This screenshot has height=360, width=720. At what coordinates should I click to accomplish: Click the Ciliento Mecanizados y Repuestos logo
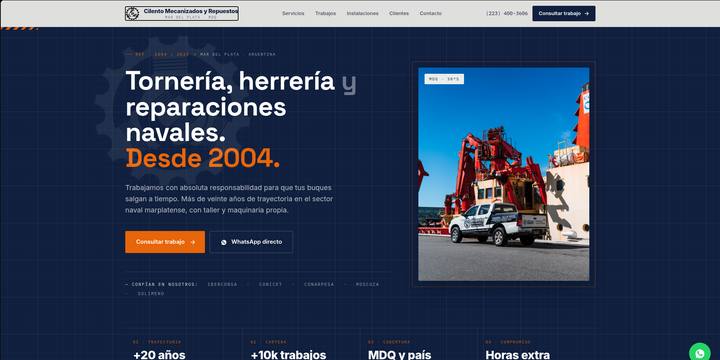(x=182, y=13)
